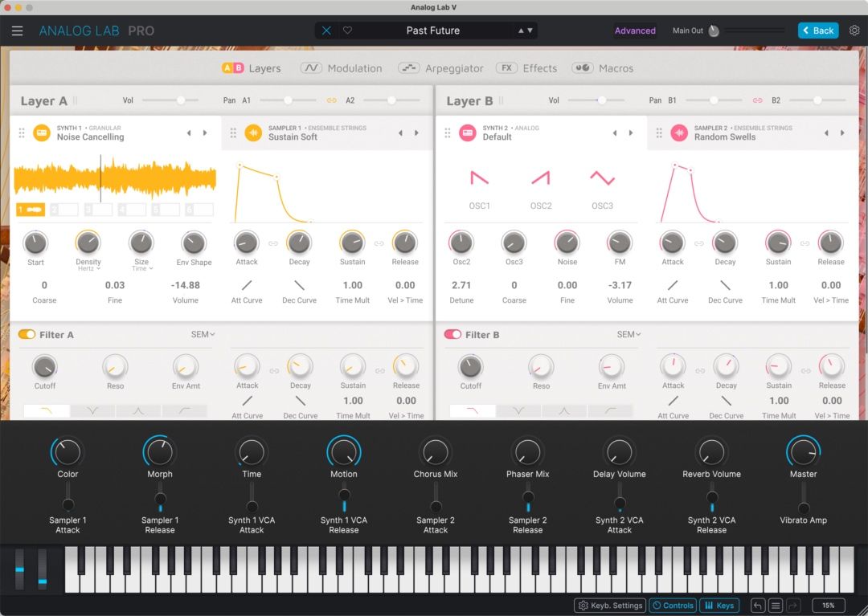Toggle Advanced mode in the top bar
Screen dimensions: 868x616
pyautogui.click(x=635, y=31)
